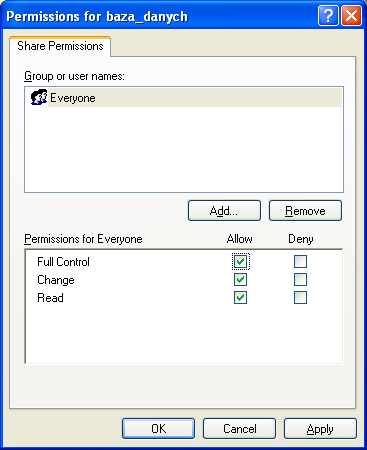The width and height of the screenshot is (367, 450).
Task: Remove the selected group with Remove
Action: pyautogui.click(x=305, y=211)
